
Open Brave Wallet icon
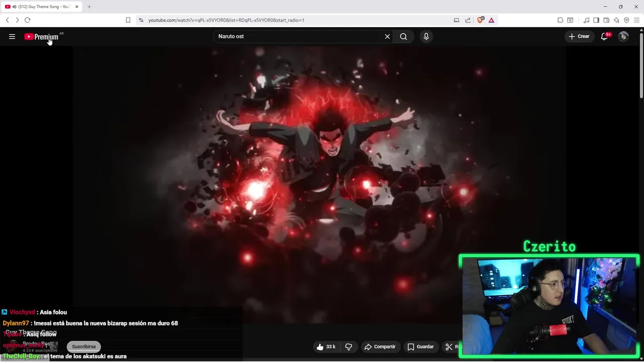click(606, 20)
